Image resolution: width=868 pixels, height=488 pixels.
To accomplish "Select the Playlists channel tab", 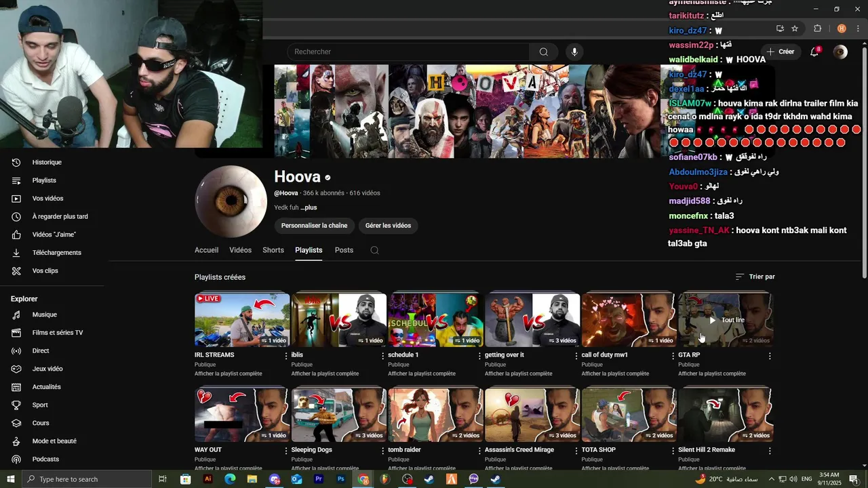I will click(x=309, y=250).
